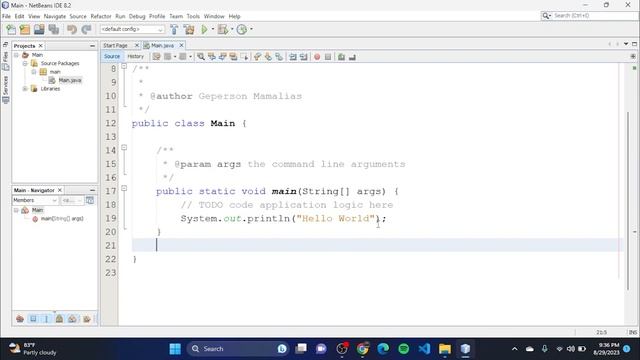Open the Services side tab

pos(5,90)
